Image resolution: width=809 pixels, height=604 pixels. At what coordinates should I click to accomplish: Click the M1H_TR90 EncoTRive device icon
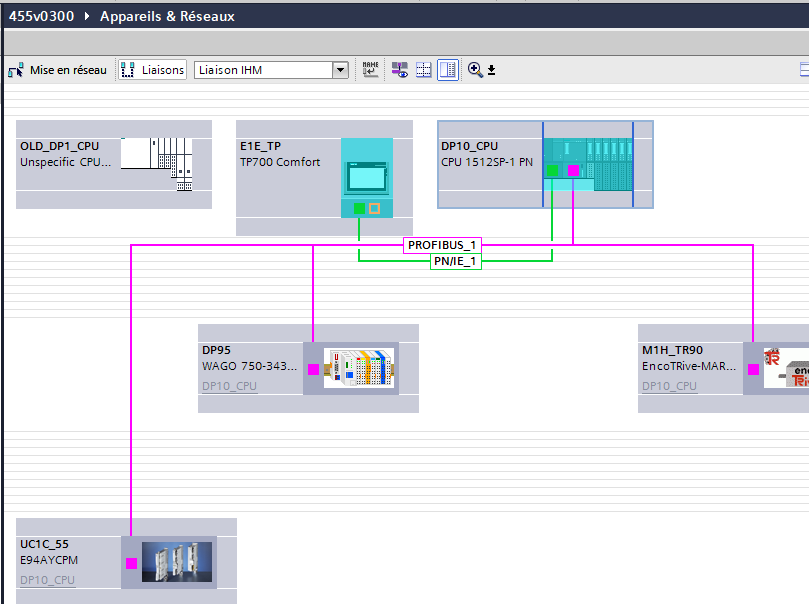(x=785, y=368)
